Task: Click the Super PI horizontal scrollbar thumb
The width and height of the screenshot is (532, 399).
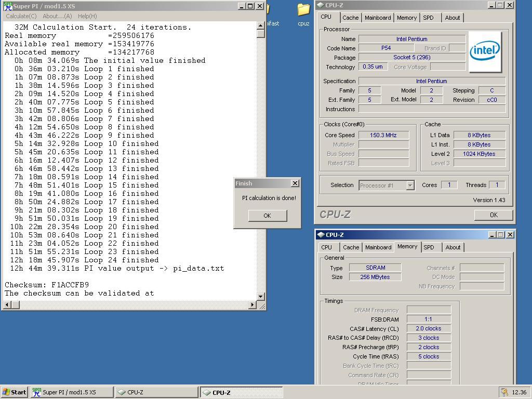Action: 15,304
